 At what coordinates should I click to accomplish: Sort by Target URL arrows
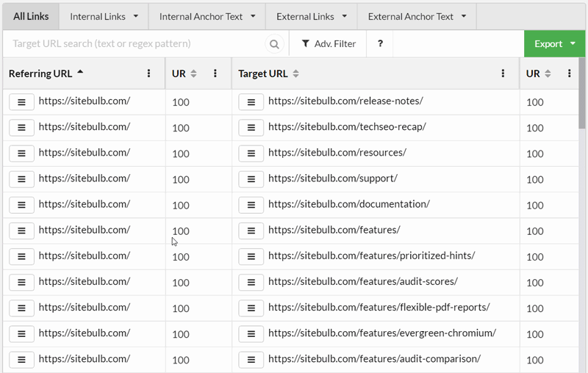click(296, 73)
